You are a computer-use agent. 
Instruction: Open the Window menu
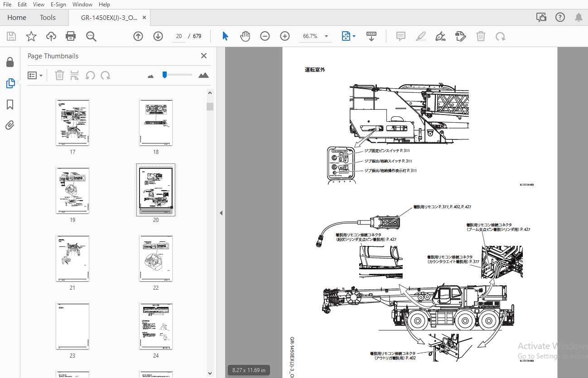tap(82, 4)
